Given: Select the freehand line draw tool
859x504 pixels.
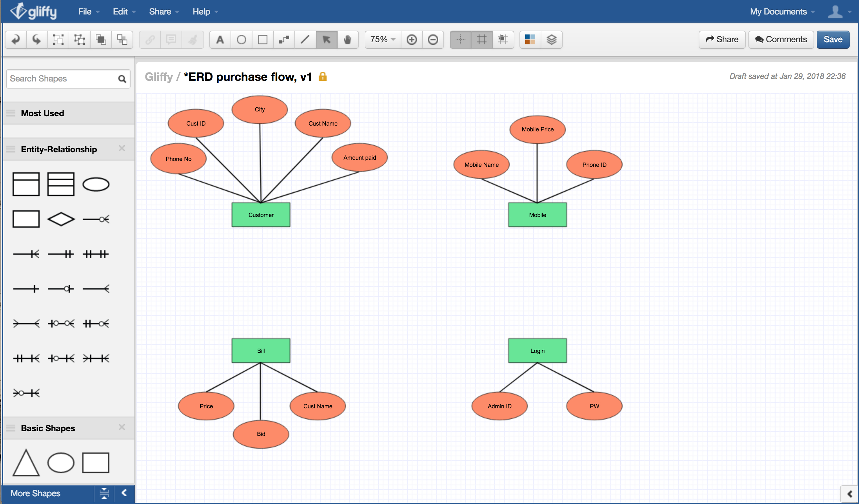Looking at the screenshot, I should tap(306, 39).
